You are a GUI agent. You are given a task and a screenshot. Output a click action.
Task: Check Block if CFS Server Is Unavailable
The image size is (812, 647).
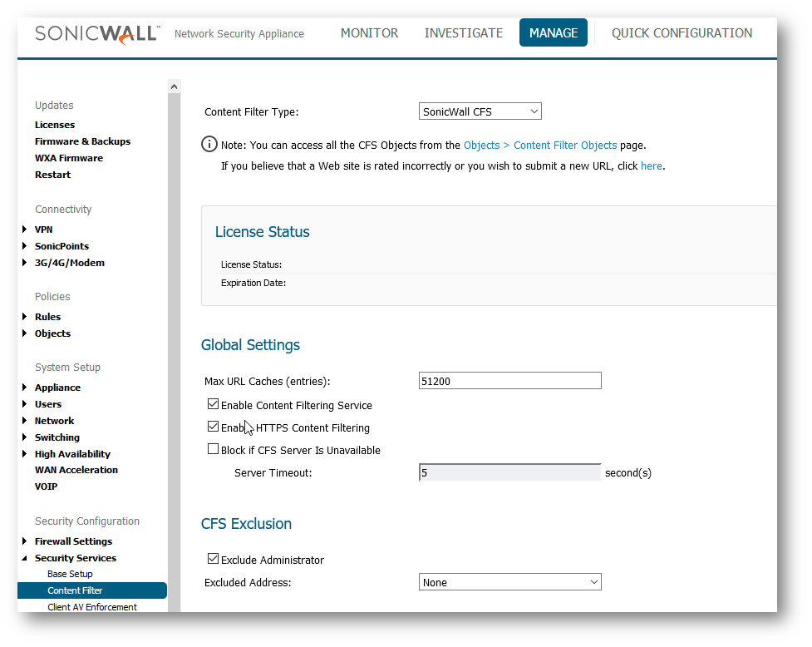[x=214, y=450]
